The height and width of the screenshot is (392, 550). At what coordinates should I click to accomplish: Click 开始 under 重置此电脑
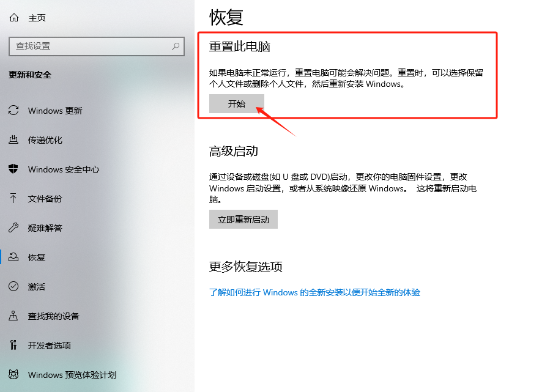point(236,104)
